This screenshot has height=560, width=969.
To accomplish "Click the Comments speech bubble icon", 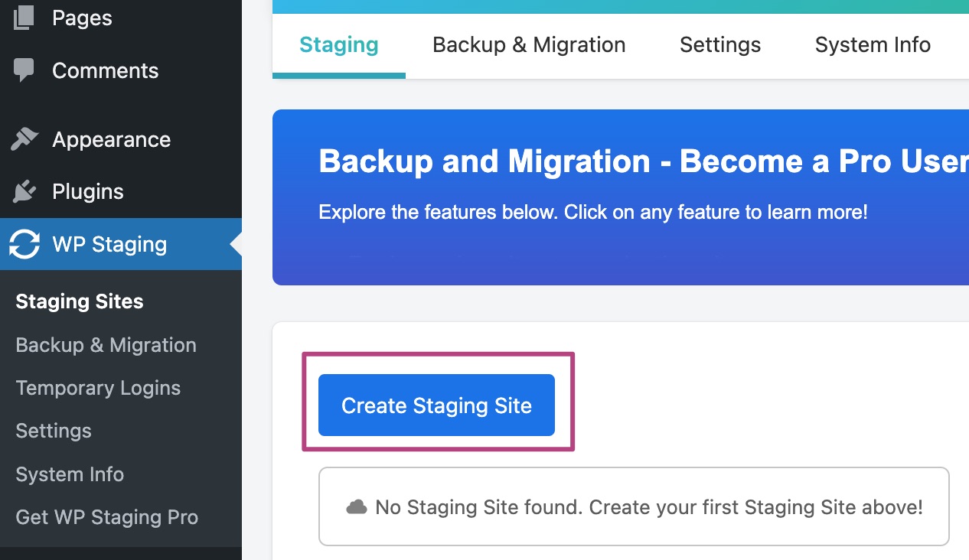I will tap(24, 70).
